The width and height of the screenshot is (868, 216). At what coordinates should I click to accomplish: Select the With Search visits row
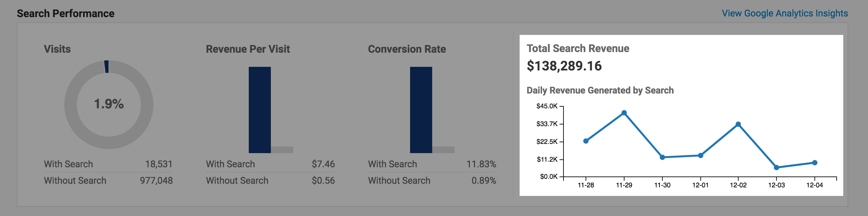[108, 164]
